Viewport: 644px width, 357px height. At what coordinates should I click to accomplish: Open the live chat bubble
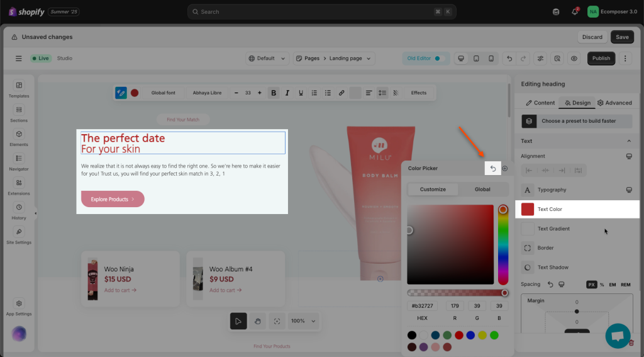(618, 336)
